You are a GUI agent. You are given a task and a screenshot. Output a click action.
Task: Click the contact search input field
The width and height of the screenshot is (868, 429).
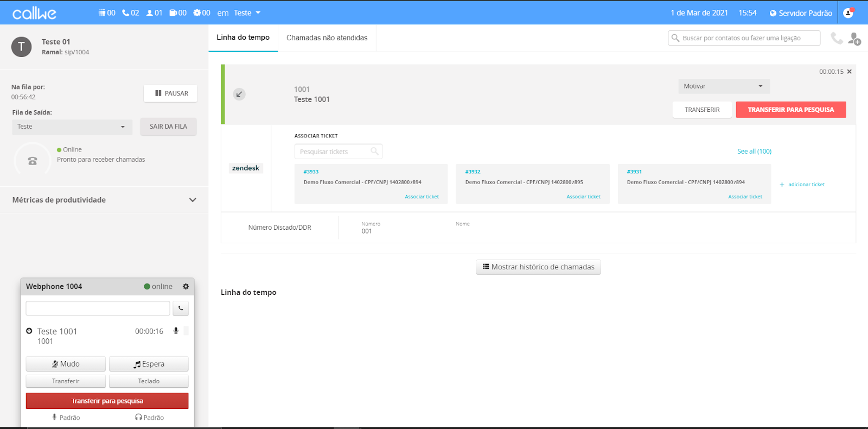(x=748, y=38)
